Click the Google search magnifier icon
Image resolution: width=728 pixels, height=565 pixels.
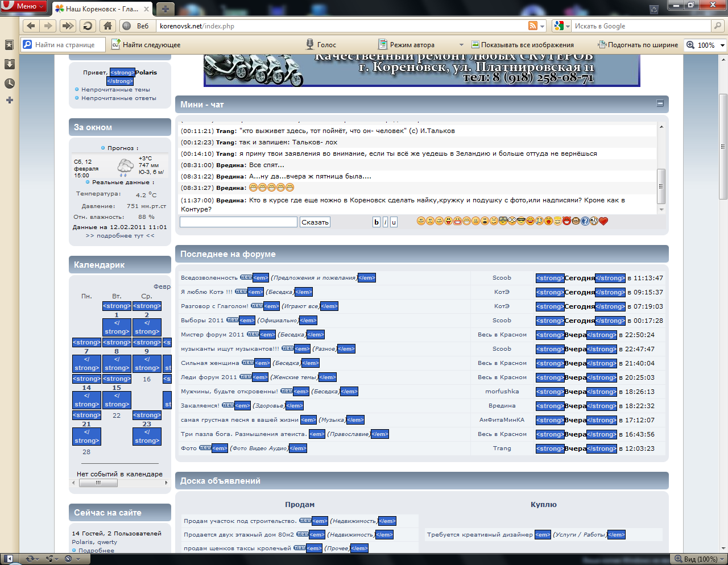click(x=718, y=26)
